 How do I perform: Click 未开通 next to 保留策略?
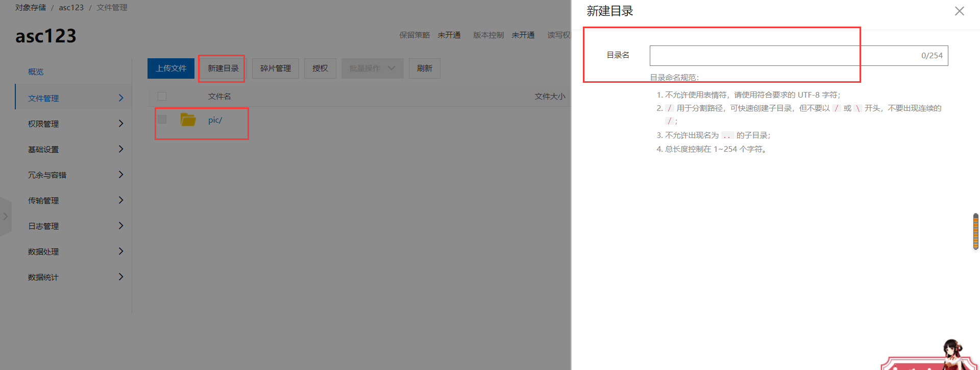[449, 35]
